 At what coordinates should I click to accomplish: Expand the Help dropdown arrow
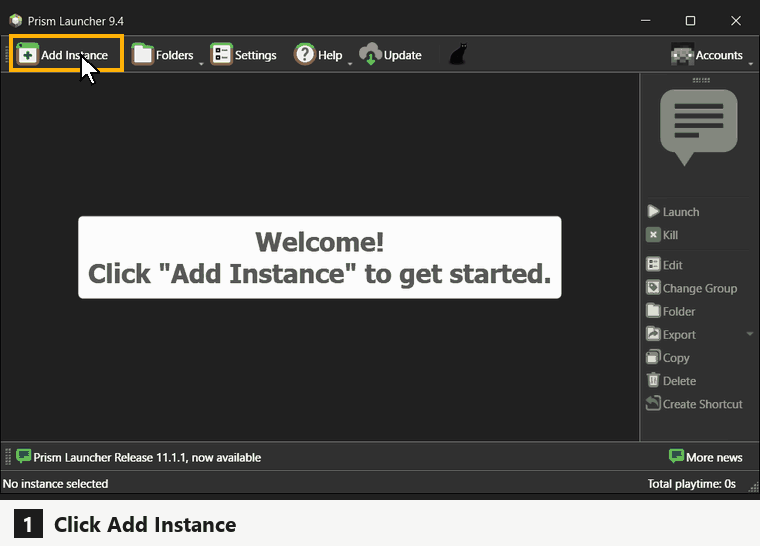click(350, 64)
